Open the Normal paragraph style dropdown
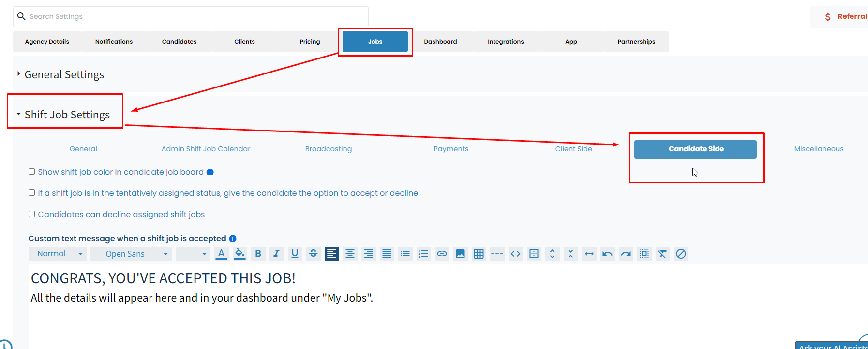The image size is (868, 349). pyautogui.click(x=58, y=254)
